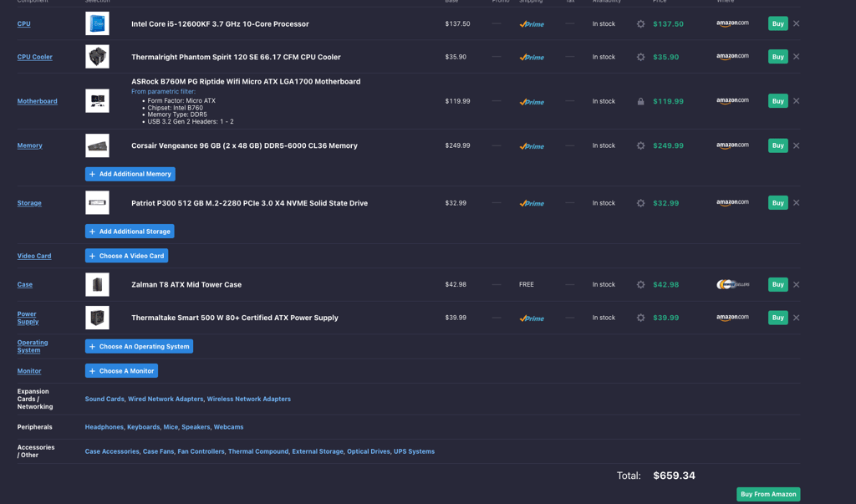Image resolution: width=856 pixels, height=504 pixels.
Task: Remove the Intel Core i5-12600KF processor
Action: pyautogui.click(x=796, y=23)
